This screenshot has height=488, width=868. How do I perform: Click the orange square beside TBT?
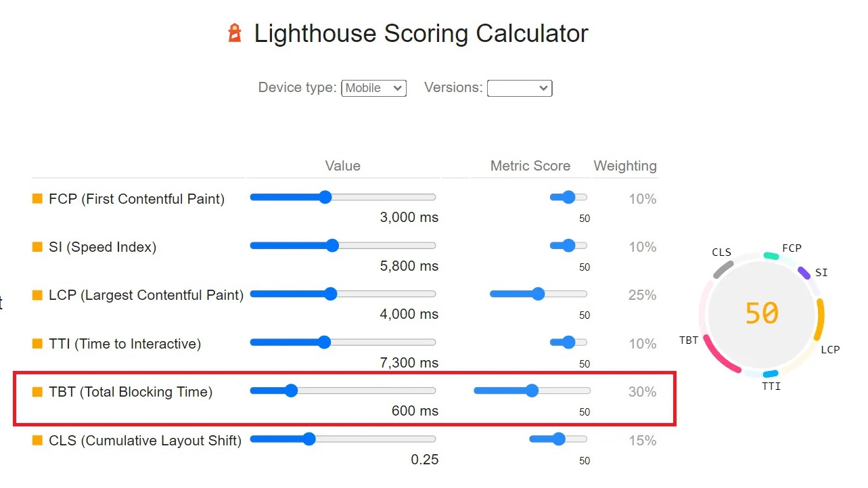[37, 392]
